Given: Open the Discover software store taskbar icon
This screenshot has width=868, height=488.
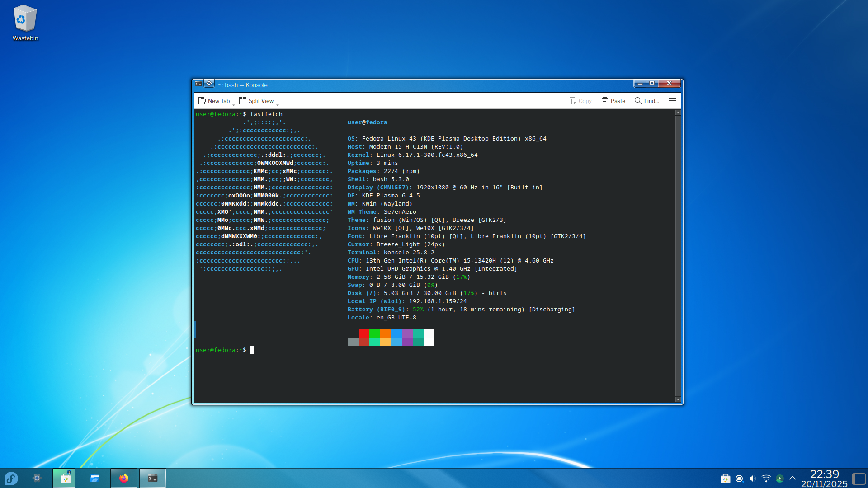Looking at the screenshot, I should [x=66, y=478].
